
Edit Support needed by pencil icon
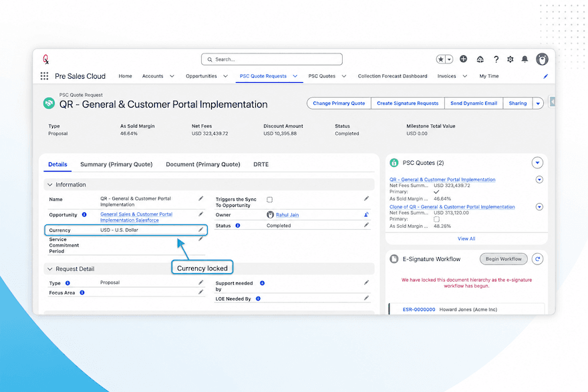[366, 282]
